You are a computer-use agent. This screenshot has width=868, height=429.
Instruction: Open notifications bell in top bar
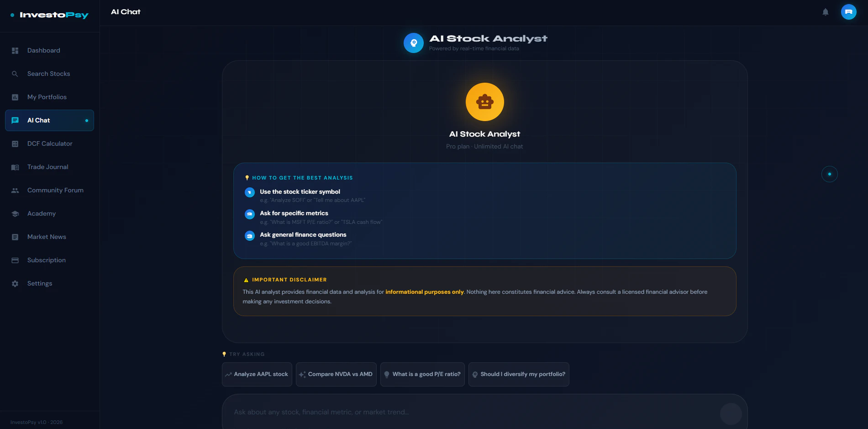(x=826, y=12)
